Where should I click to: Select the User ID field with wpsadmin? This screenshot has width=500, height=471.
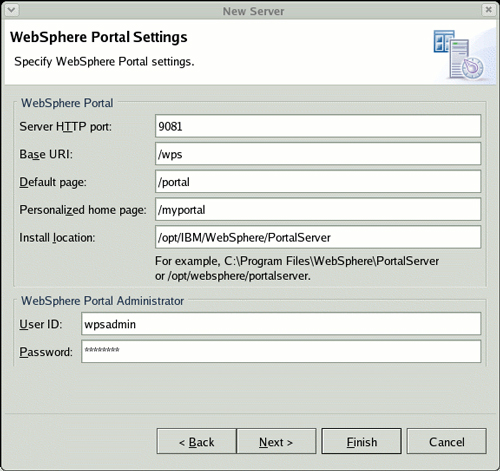pos(281,324)
